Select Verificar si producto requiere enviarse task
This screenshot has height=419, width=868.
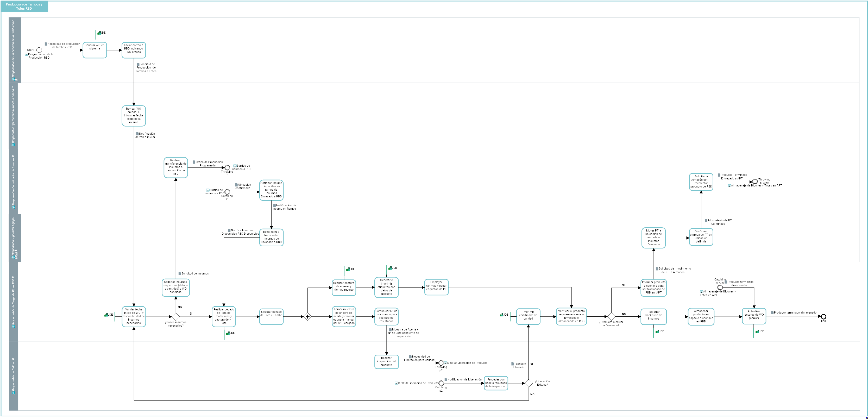point(571,316)
